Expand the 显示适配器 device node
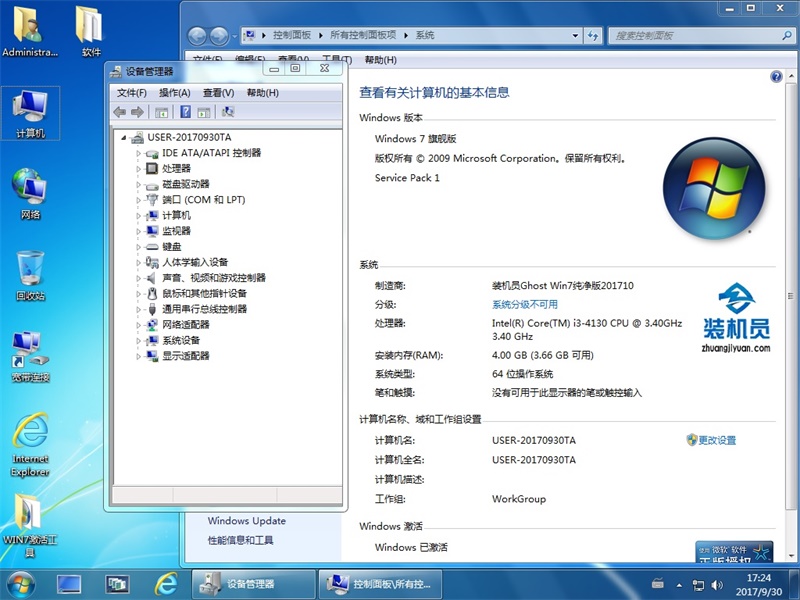Image resolution: width=800 pixels, height=600 pixels. point(139,356)
